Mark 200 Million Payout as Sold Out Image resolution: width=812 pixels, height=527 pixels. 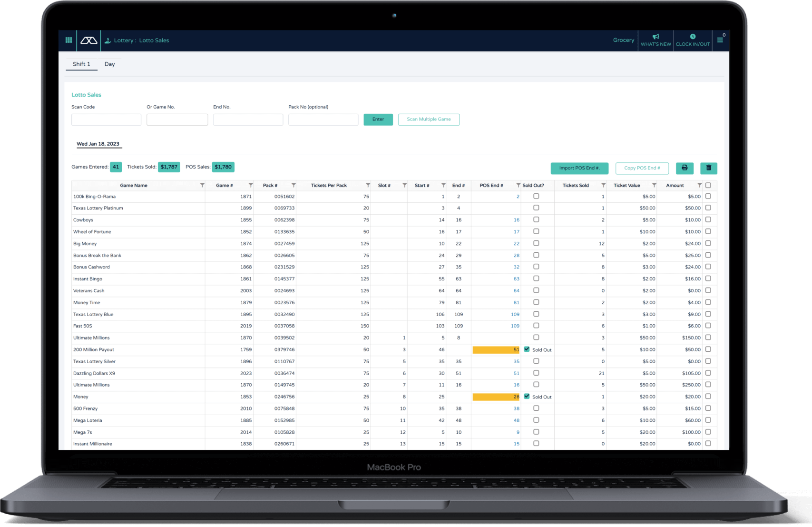527,349
